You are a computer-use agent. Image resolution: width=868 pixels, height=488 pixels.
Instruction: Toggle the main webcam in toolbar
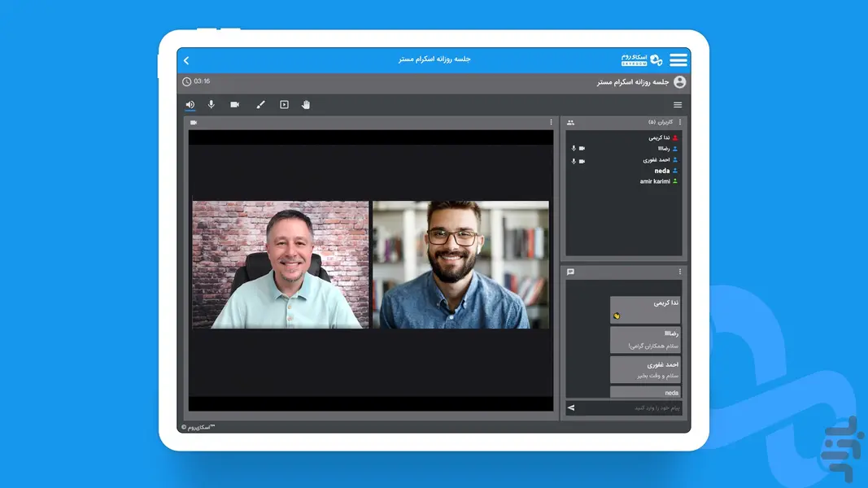pos(235,105)
